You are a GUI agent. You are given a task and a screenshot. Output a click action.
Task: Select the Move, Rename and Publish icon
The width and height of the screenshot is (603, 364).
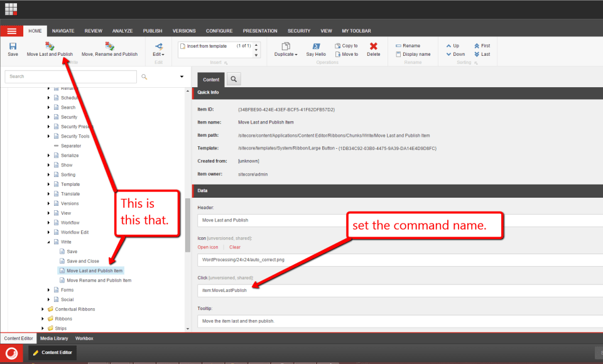[x=109, y=46]
